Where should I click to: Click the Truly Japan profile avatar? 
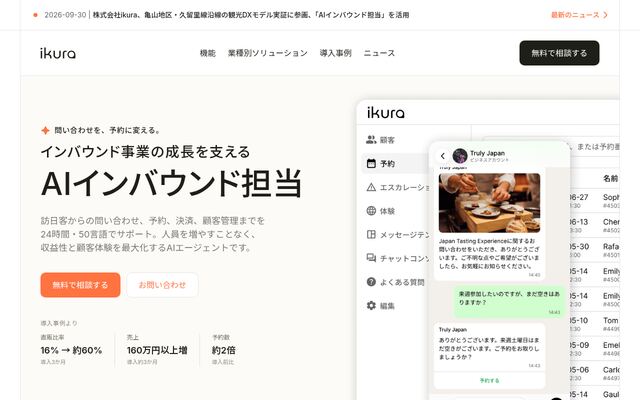click(x=460, y=156)
